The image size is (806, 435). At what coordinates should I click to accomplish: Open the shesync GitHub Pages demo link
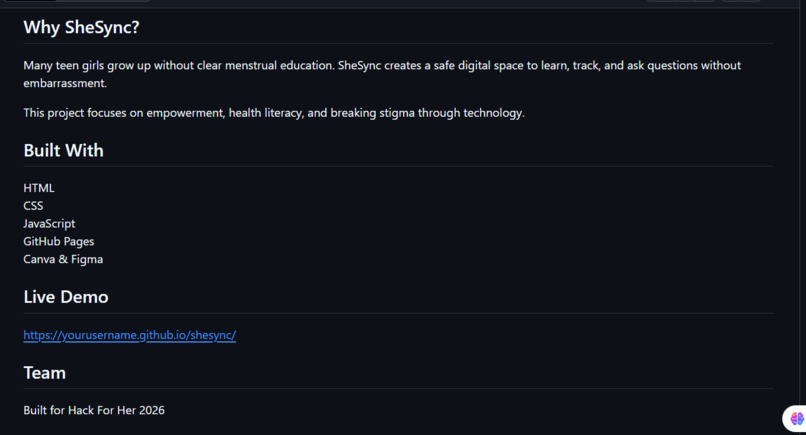tap(130, 335)
